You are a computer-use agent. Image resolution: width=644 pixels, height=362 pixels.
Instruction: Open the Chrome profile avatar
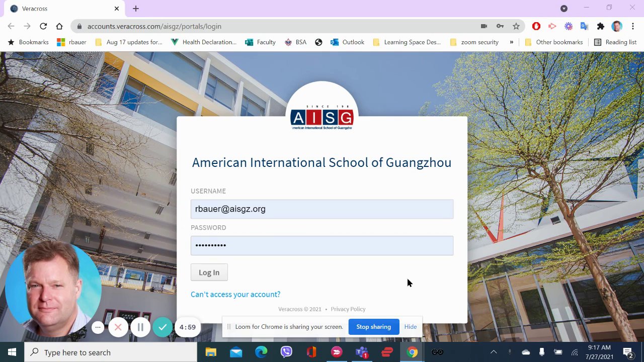point(617,26)
